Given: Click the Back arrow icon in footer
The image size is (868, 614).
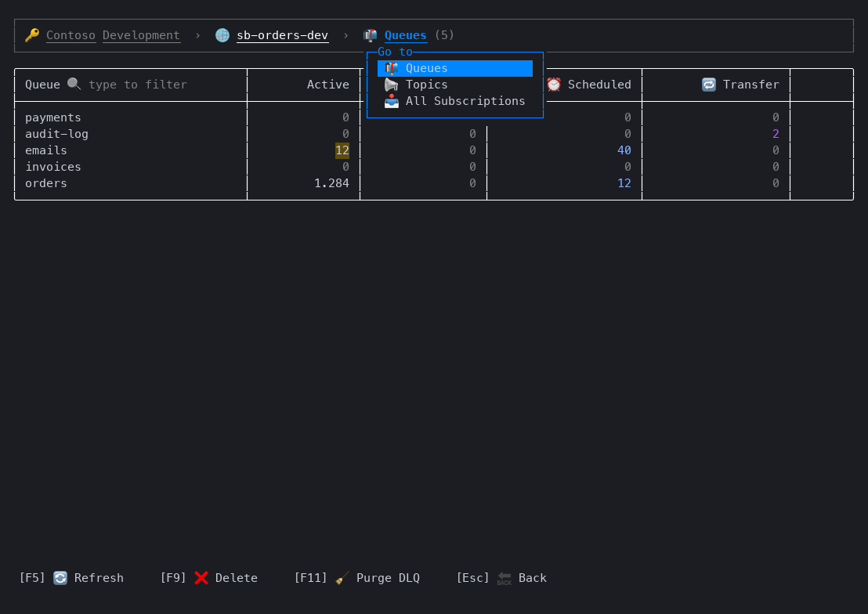Looking at the screenshot, I should click(x=505, y=578).
